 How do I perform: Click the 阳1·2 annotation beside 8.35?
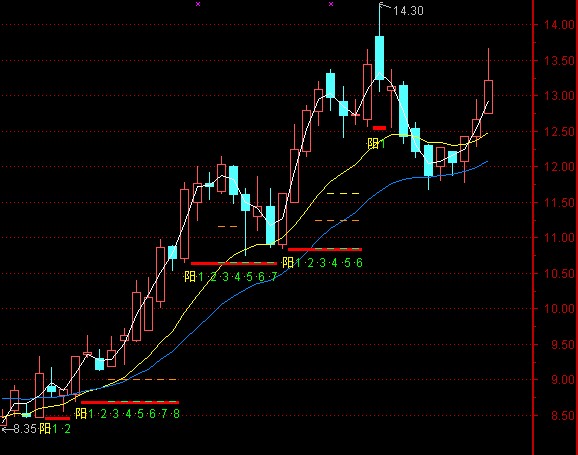click(55, 429)
